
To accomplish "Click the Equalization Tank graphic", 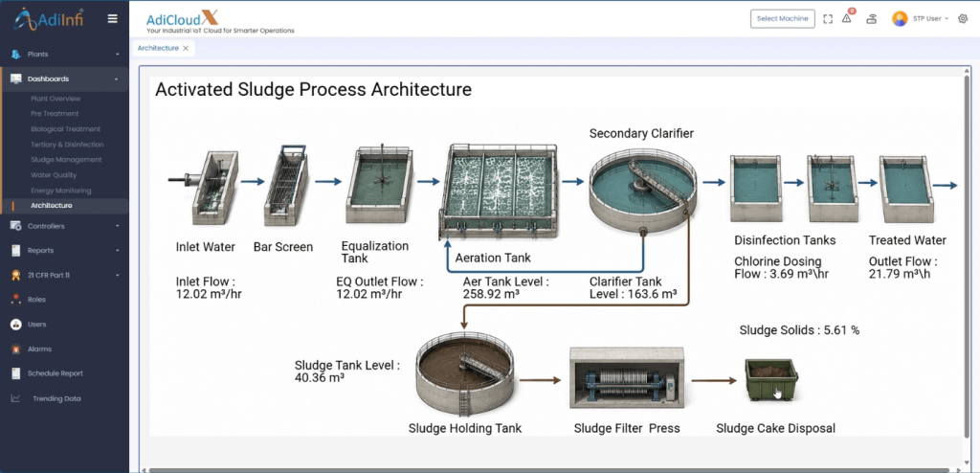I will coord(379,184).
